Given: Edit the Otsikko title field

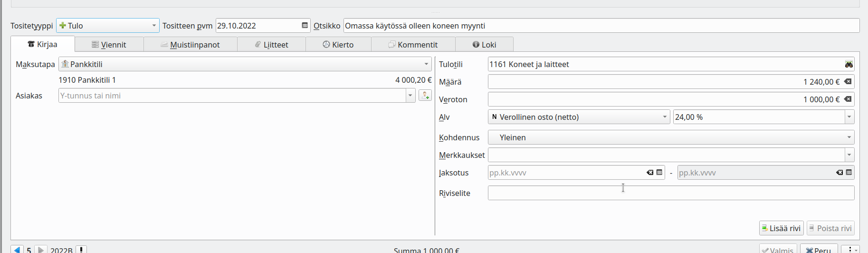Looking at the screenshot, I should click(x=601, y=26).
